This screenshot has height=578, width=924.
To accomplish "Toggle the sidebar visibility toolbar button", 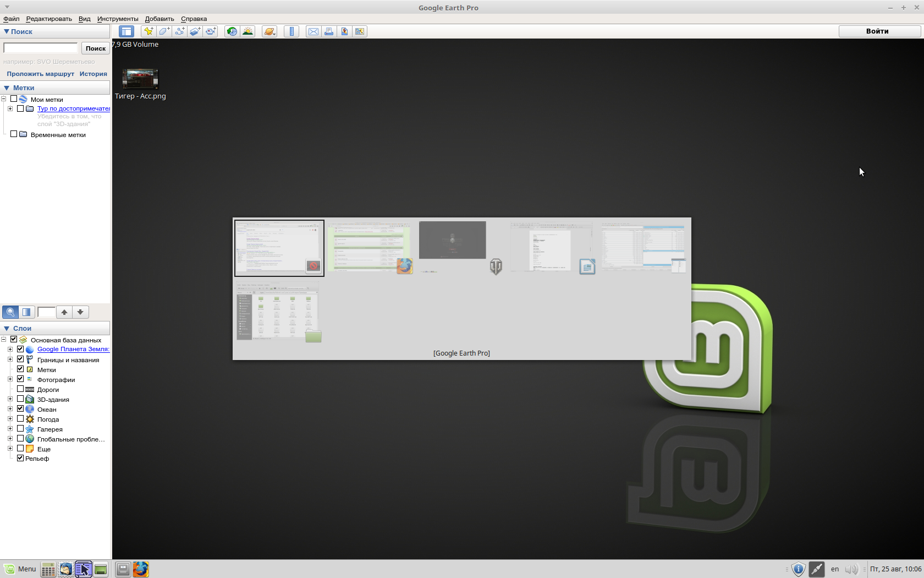I will tap(126, 31).
